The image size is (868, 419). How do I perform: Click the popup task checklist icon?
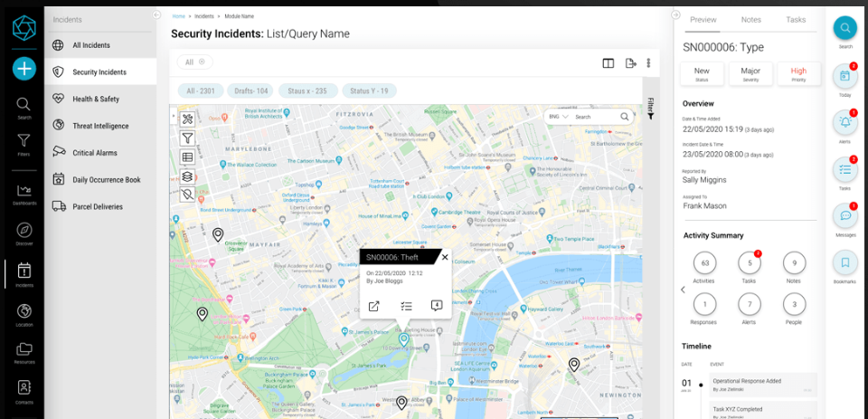click(x=406, y=306)
